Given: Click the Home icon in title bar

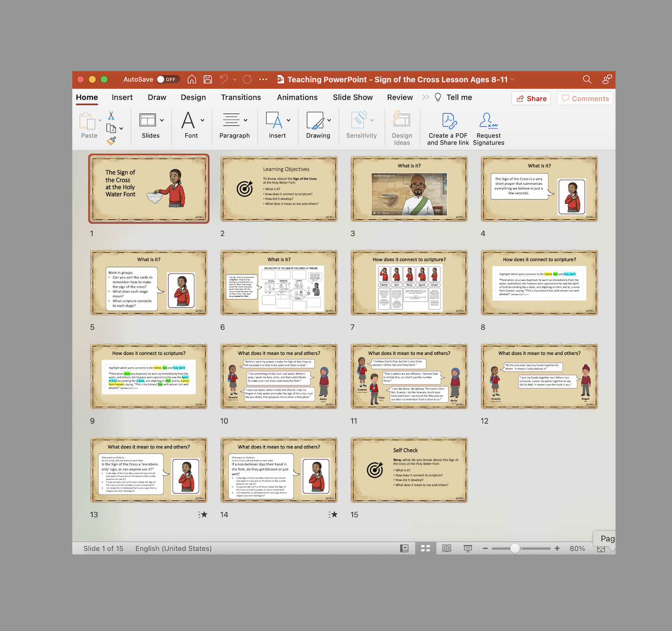Looking at the screenshot, I should [192, 79].
